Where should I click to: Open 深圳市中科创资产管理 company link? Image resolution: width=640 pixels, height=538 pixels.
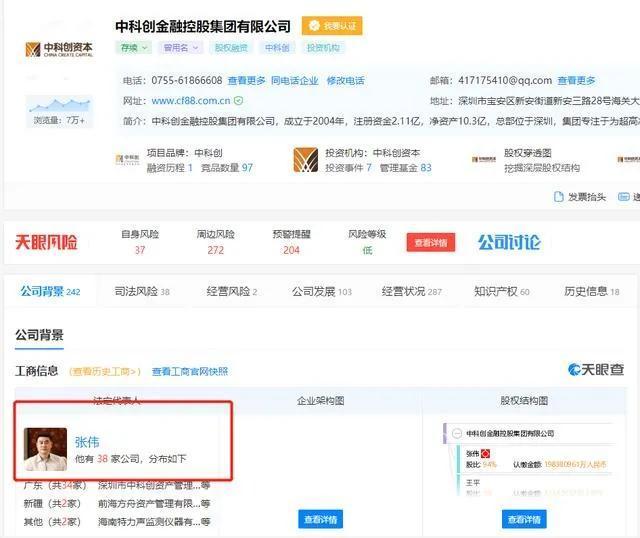tap(154, 485)
